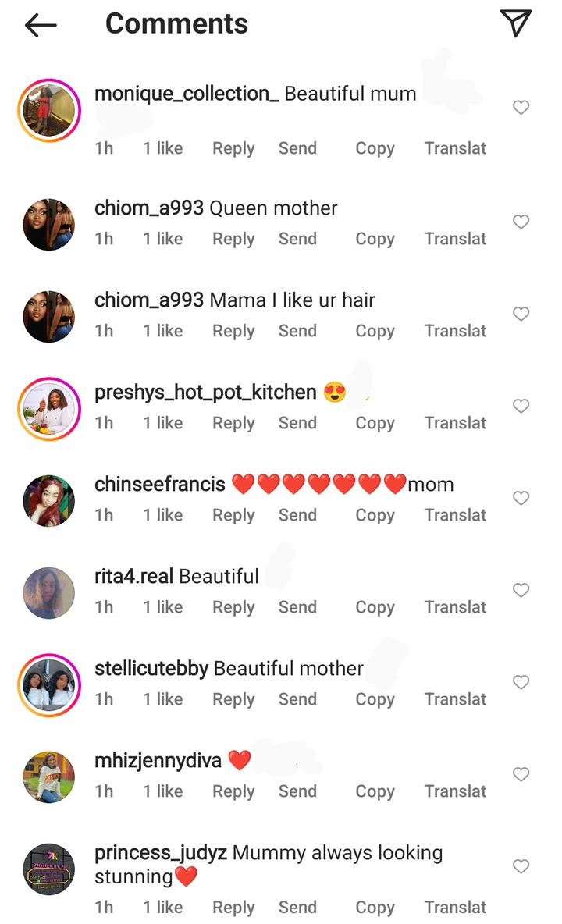Screen dimensions: 562x924
Task: Open monique_collection_ profile picture story
Action: pyautogui.click(x=49, y=110)
